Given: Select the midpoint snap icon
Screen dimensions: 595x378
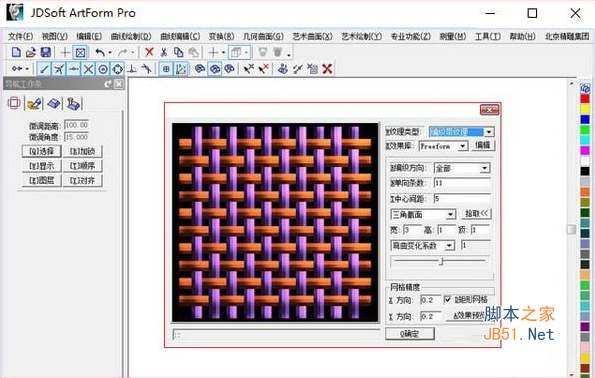Looking at the screenshot, I should pos(74,69).
